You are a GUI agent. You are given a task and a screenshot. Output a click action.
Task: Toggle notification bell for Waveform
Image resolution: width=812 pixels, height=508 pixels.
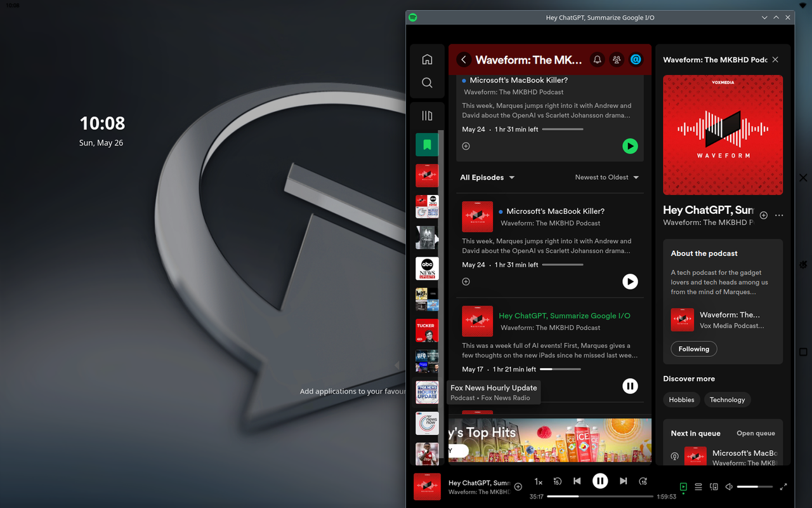pos(597,60)
